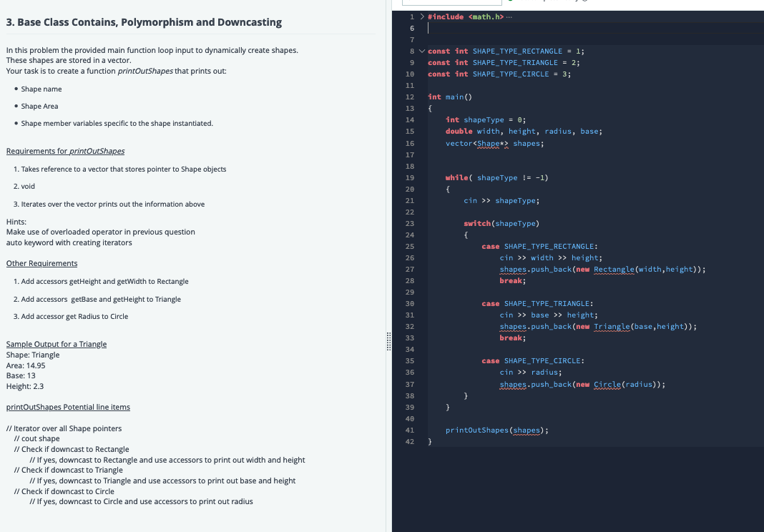Click the 'break;' on line 33
This screenshot has height=532, width=764.
point(513,338)
